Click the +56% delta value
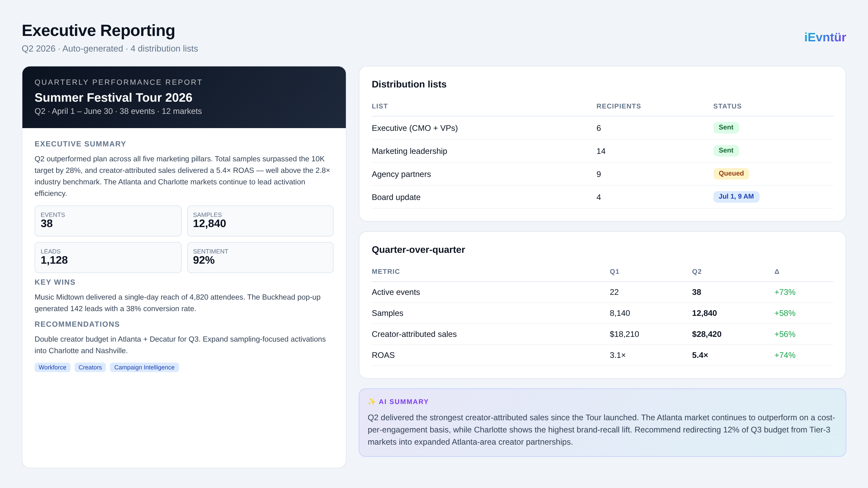 785,334
